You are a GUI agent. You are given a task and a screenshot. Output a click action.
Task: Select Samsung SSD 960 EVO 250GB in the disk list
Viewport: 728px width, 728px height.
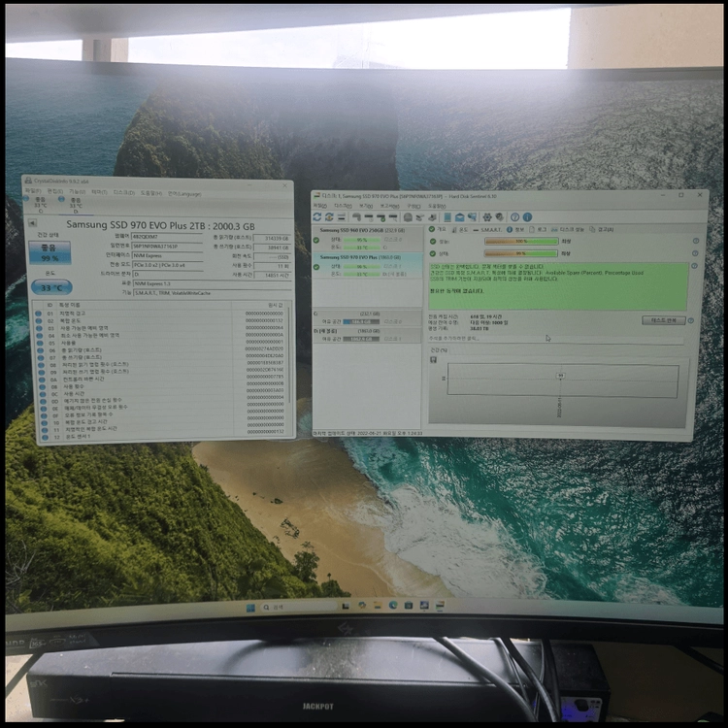click(x=368, y=239)
